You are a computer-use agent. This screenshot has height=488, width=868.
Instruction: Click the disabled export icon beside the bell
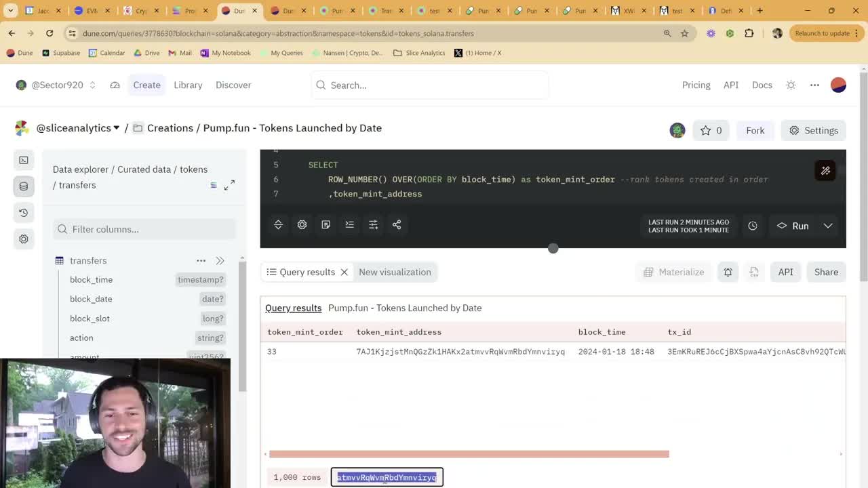[754, 272]
